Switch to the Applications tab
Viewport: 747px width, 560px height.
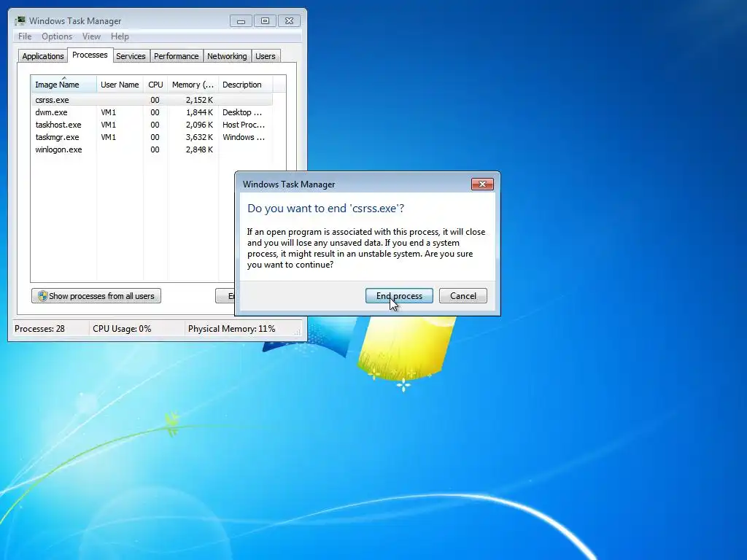(x=43, y=56)
